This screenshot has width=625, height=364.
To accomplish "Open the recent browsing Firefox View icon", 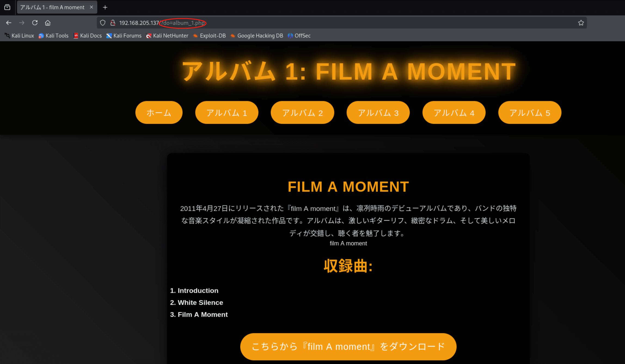I will point(7,7).
